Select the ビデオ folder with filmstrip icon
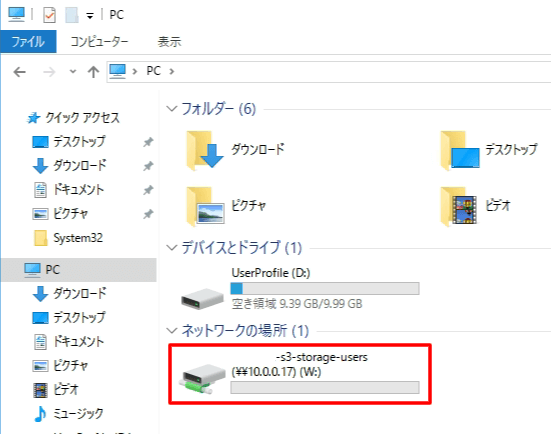The width and height of the screenshot is (551, 434). click(476, 206)
